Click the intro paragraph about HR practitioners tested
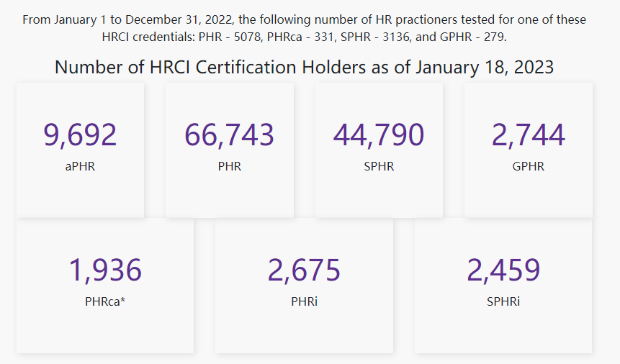 click(x=304, y=28)
